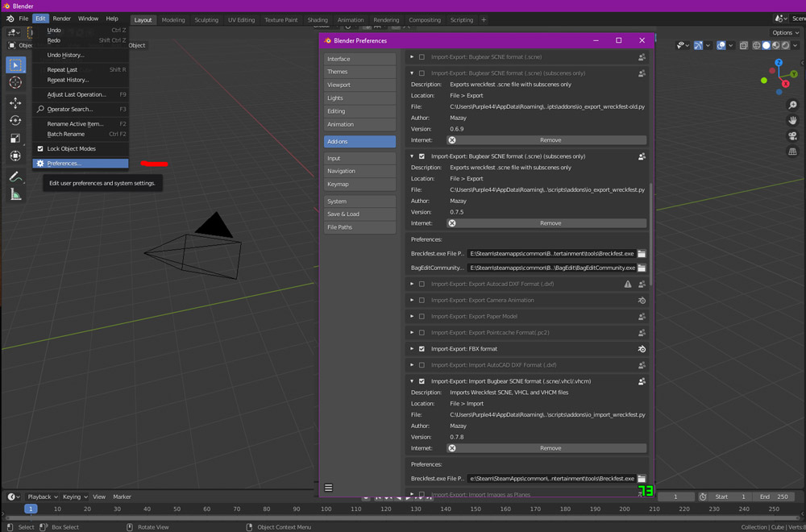Screen dimensions: 806x532
Task: Open the Keying dropdown in timeline
Action: click(x=75, y=497)
